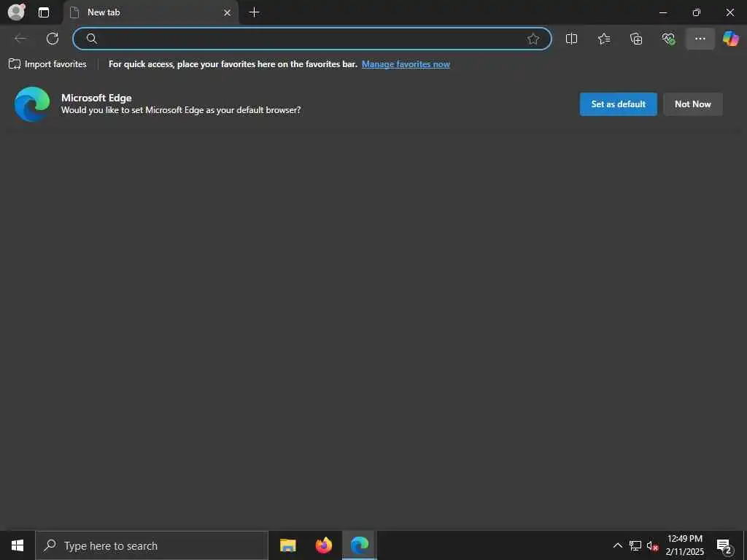Open the clock showing 12:49 PM
The height and width of the screenshot is (560, 747).
(684, 545)
